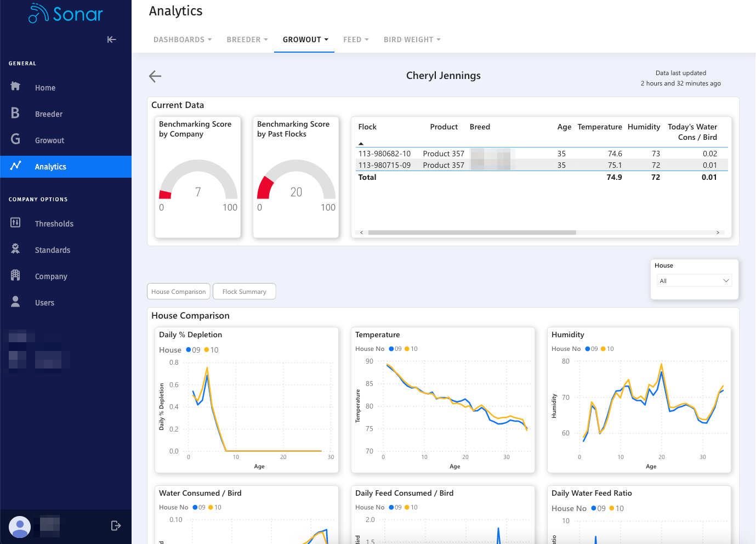
Task: Click the Flock column header
Action: point(367,127)
